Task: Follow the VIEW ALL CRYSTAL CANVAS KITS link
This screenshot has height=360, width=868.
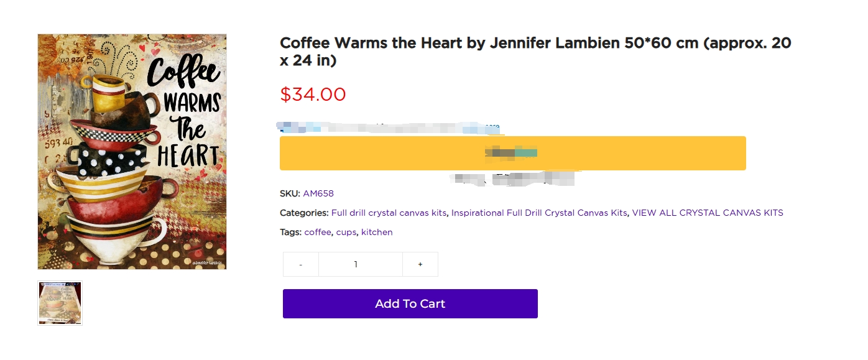Action: pyautogui.click(x=708, y=213)
